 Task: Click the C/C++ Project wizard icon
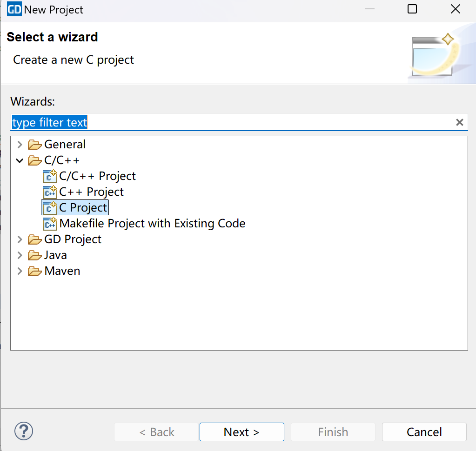click(x=49, y=176)
